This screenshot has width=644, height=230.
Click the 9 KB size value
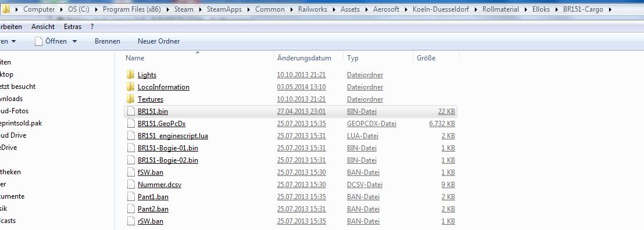pos(448,185)
